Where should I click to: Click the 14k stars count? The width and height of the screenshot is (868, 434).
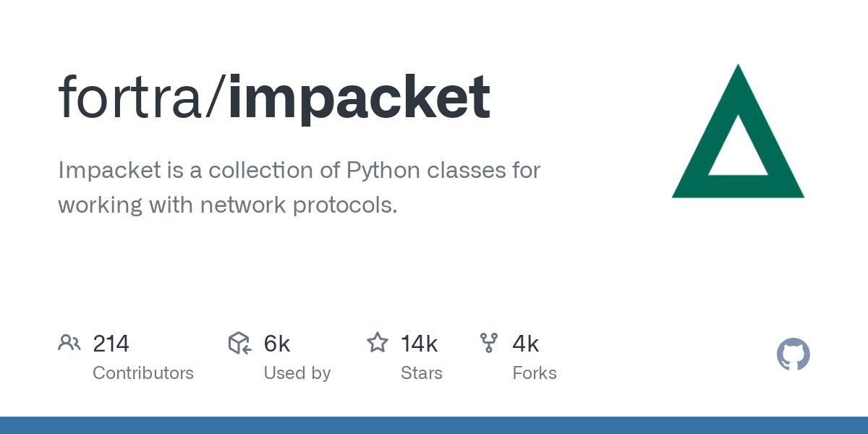tap(420, 344)
